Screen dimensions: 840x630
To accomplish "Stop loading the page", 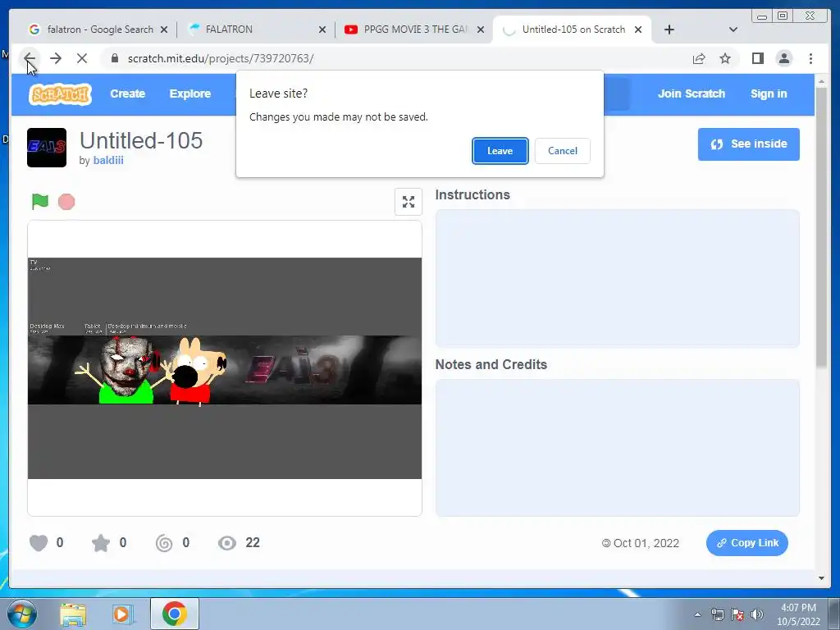I will (x=82, y=58).
